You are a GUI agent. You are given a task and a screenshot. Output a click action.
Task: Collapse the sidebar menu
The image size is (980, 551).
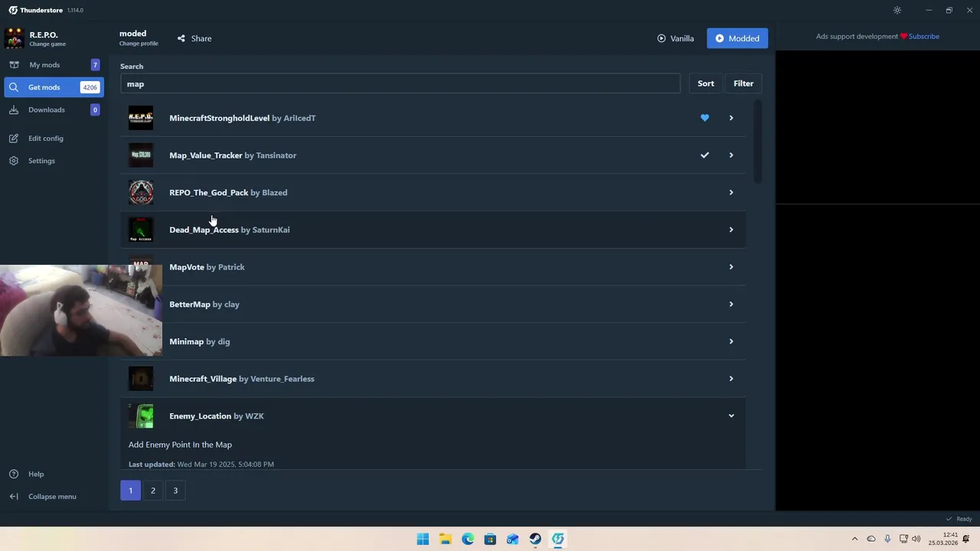point(54,497)
